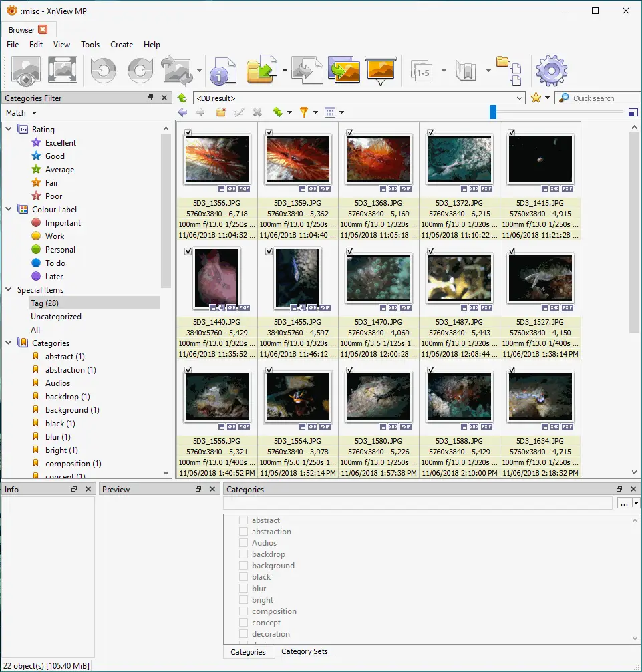Open the Settings gear in the toolbar

coord(551,71)
